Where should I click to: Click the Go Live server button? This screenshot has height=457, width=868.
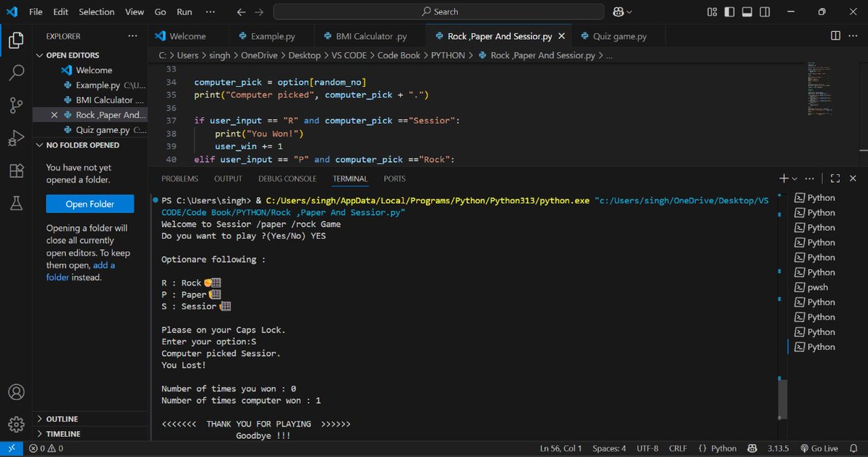(x=819, y=448)
